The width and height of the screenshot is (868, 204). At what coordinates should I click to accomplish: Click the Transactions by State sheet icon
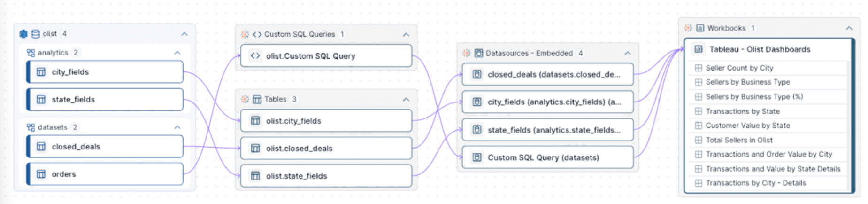(699, 111)
